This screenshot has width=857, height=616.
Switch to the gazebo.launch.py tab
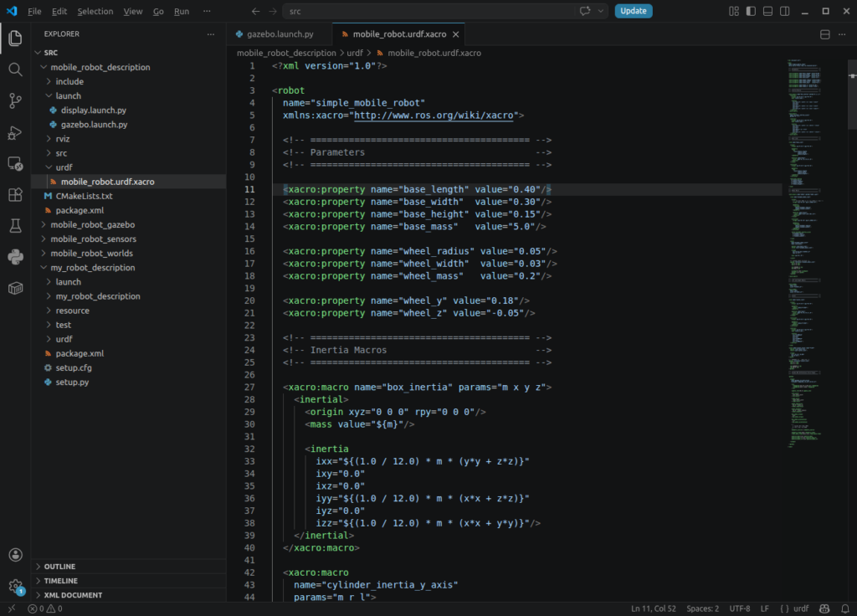tap(280, 34)
